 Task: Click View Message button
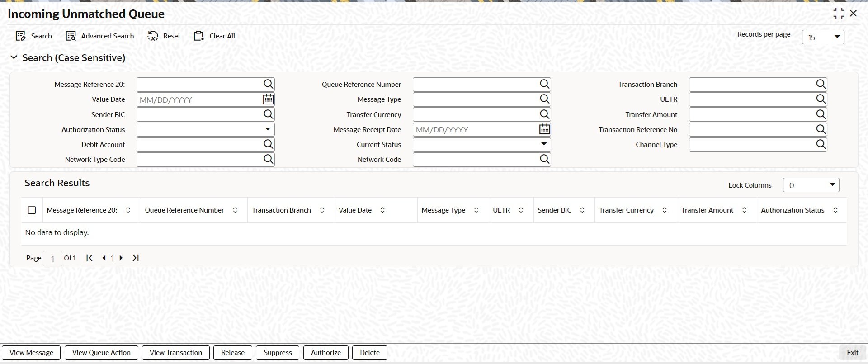(x=31, y=353)
